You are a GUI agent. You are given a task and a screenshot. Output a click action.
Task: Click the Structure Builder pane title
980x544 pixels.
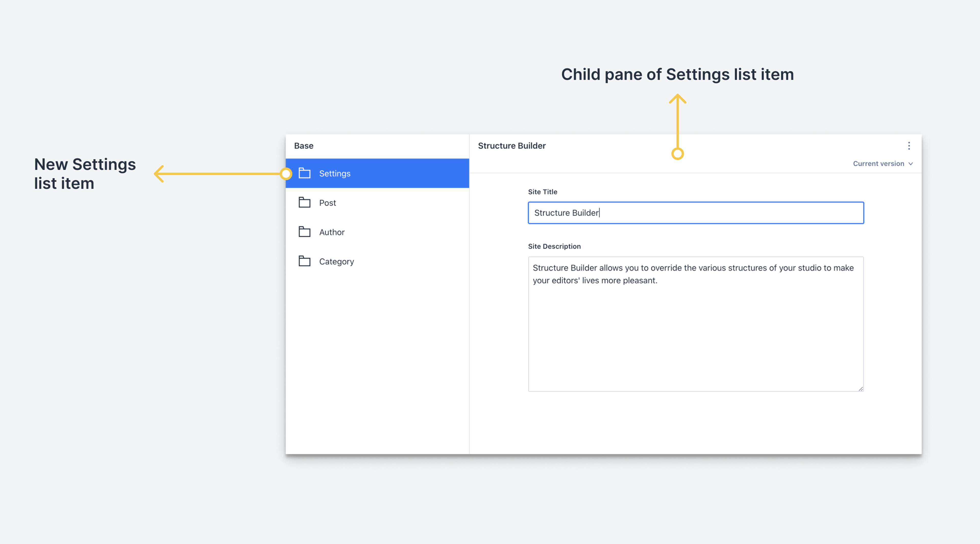pos(512,146)
